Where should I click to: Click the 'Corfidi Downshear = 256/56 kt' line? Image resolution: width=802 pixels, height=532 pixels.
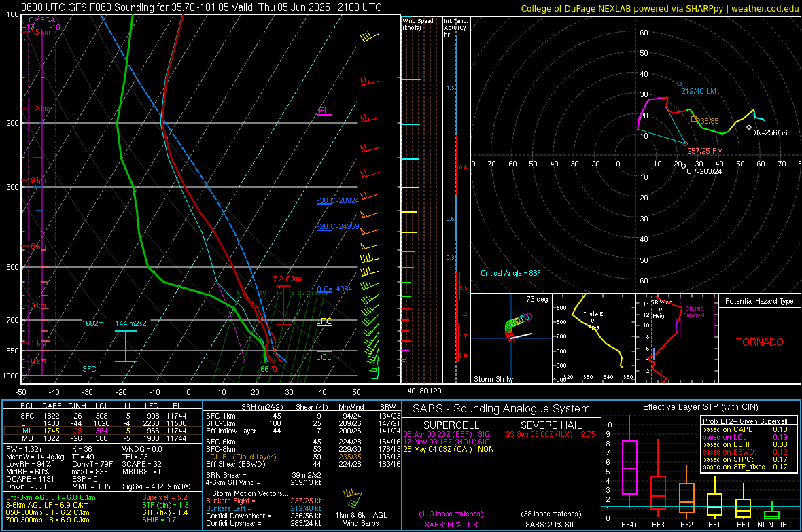264,516
